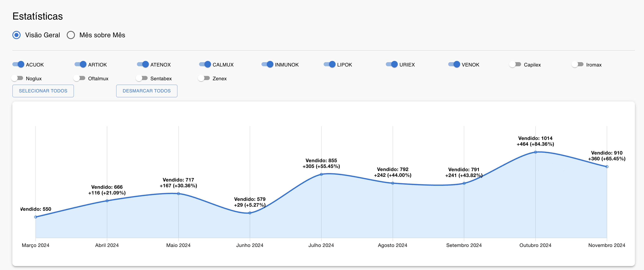Click the '+116 (+21.09%)' value
Screen dimensions: 644x270
click(x=107, y=193)
